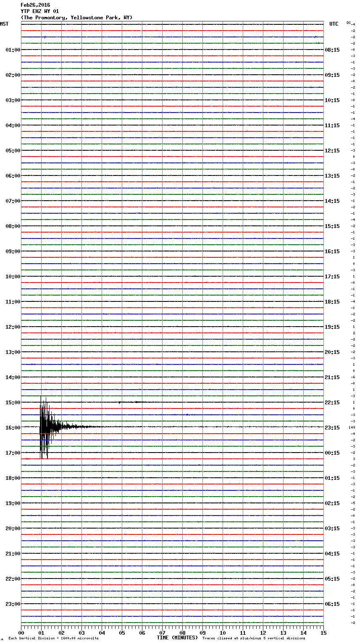Click the 13 minute axis tick label
Viewport: 357px width, 644px height.
coord(283,633)
